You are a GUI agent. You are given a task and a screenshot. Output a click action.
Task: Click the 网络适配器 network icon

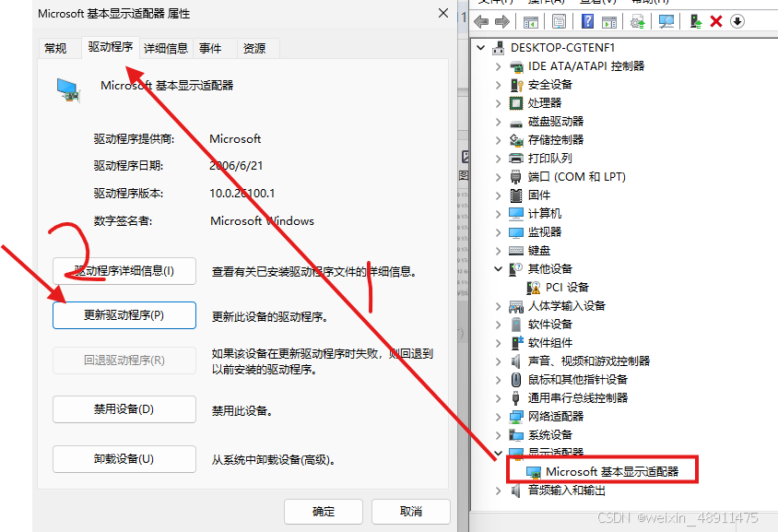(516, 417)
